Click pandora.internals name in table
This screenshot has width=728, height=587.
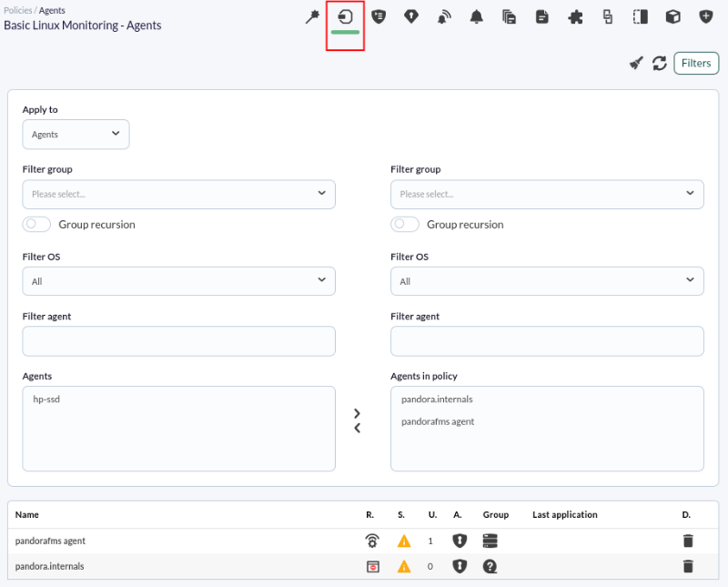coord(50,567)
